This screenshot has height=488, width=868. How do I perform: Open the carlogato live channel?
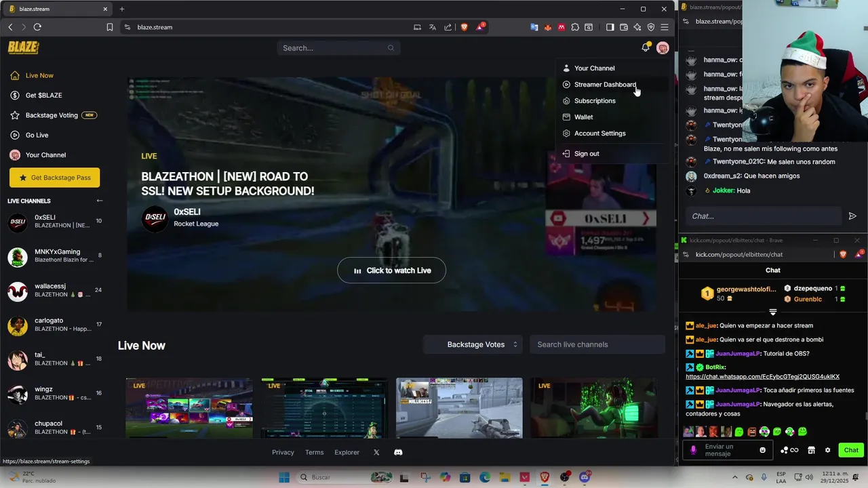point(54,325)
